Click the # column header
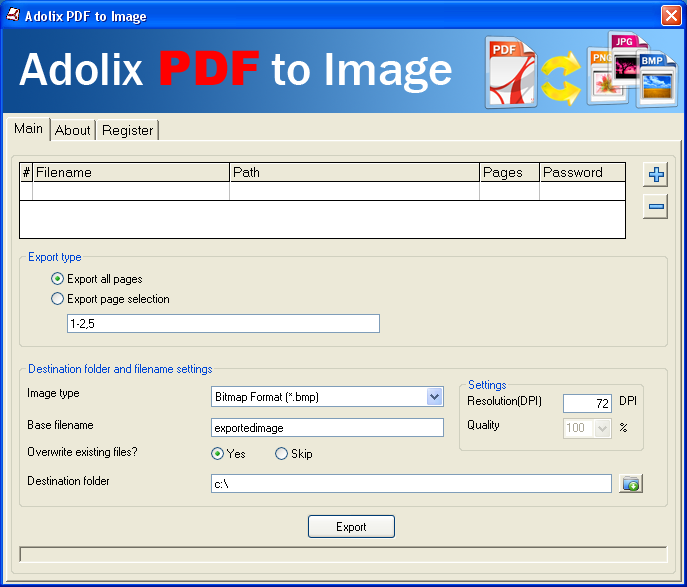Screen dimensions: 687x587 [26, 172]
